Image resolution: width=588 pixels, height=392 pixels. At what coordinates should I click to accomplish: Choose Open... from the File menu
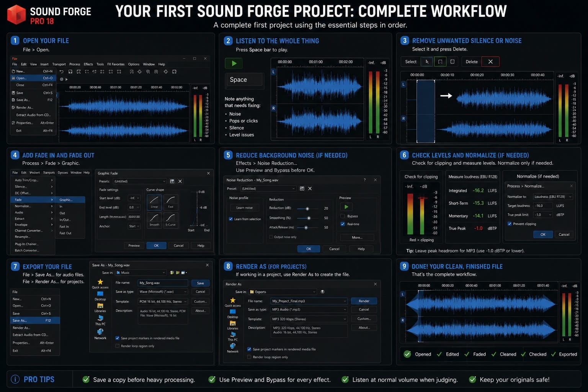[x=33, y=78]
